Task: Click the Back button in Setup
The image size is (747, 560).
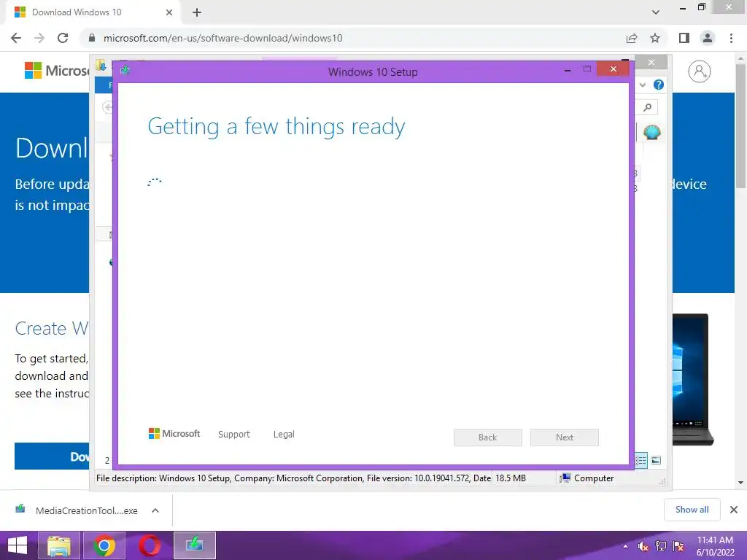Action: [488, 437]
